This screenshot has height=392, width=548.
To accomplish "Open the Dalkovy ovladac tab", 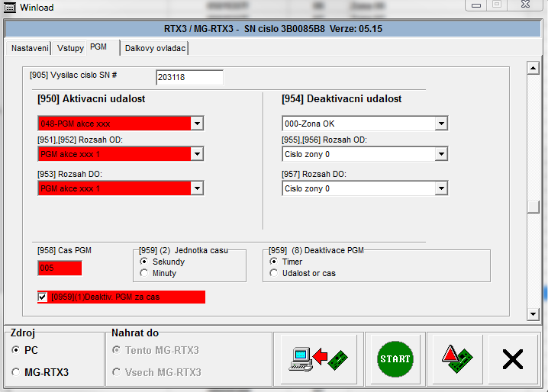I will pyautogui.click(x=155, y=48).
